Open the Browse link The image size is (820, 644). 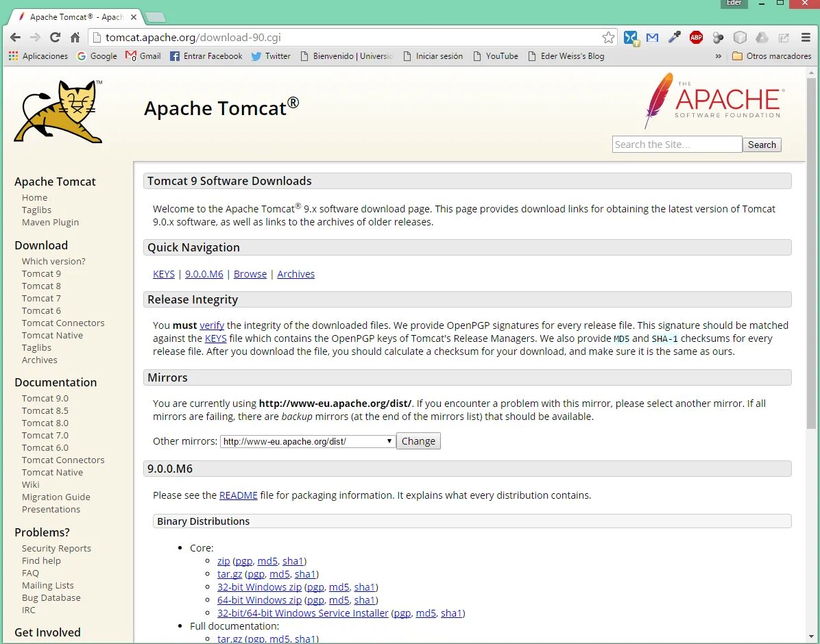click(250, 274)
